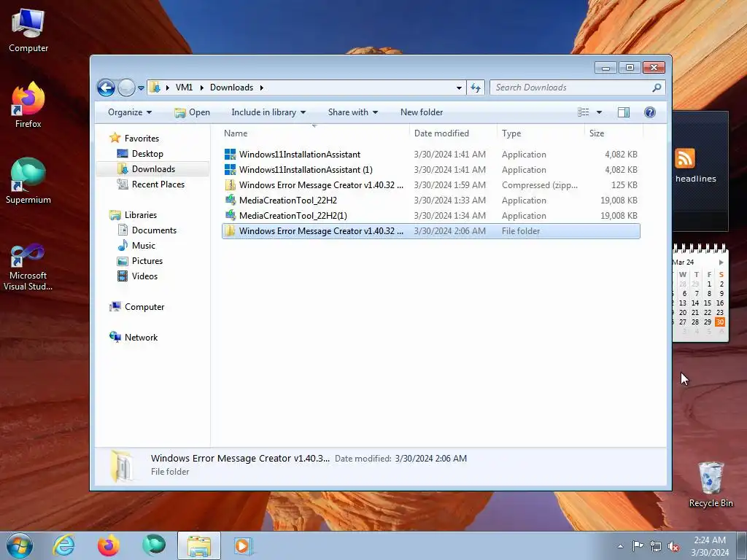Viewport: 747px width, 560px height.
Task: Launch Supermium from the taskbar
Action: coord(153,545)
